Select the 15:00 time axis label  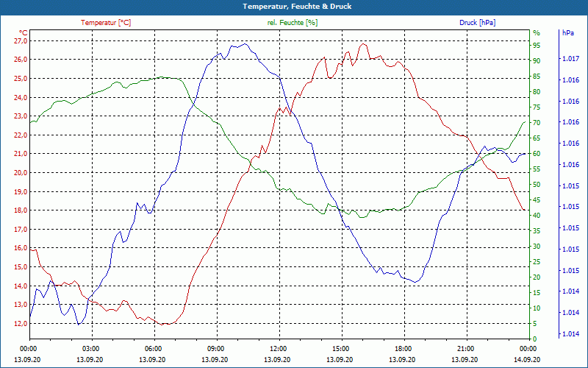(340, 348)
